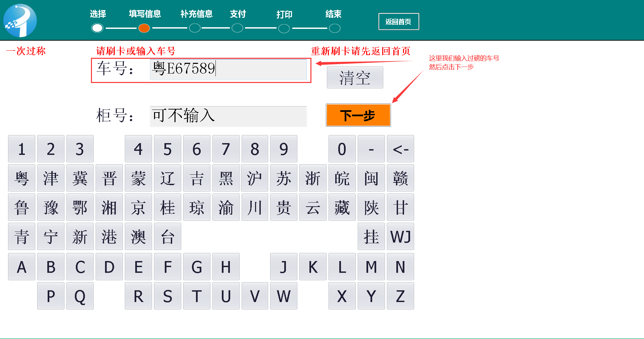The image size is (644, 339).
Task: Select the 填写信息 step indicator
Action: 144,28
